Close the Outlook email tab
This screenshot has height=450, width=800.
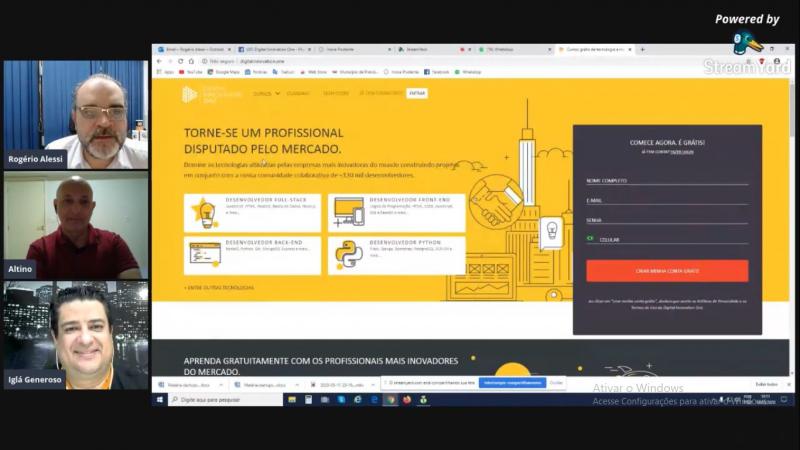pos(229,49)
